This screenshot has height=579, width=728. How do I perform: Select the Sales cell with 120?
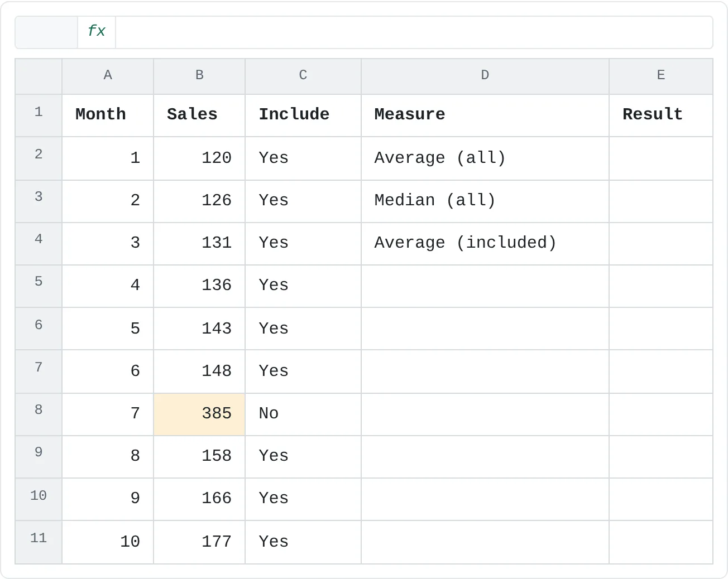[199, 158]
